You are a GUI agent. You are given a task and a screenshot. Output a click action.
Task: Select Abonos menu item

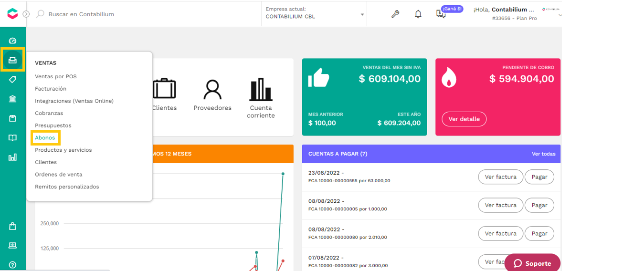pyautogui.click(x=45, y=138)
